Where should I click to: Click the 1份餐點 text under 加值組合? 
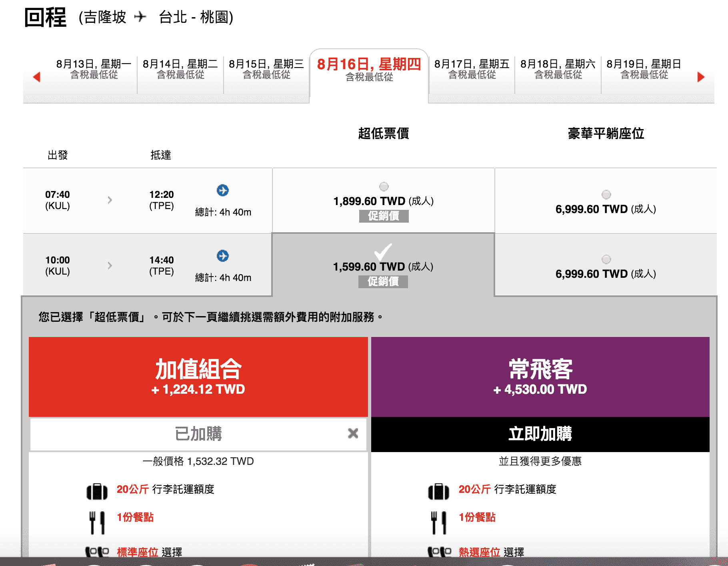tap(135, 517)
